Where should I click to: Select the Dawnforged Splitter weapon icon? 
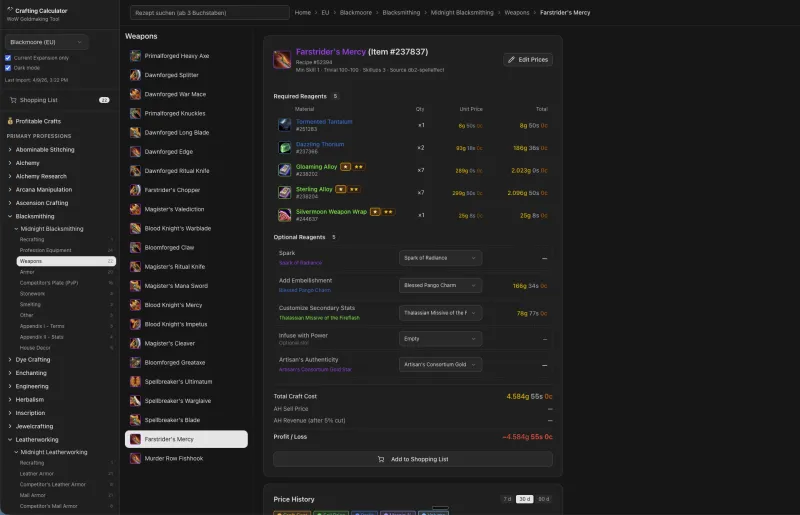[x=135, y=75]
